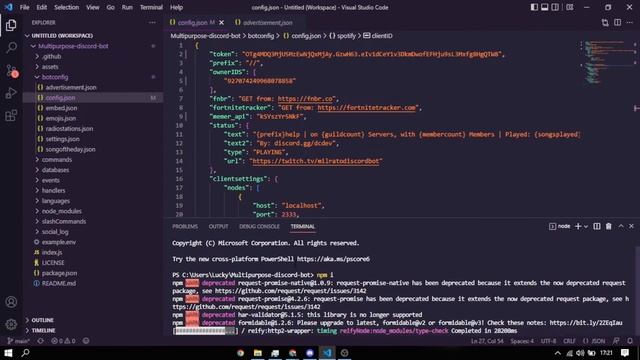Open the new terminal launch profile dropdown
The image size is (640, 360).
(x=586, y=227)
